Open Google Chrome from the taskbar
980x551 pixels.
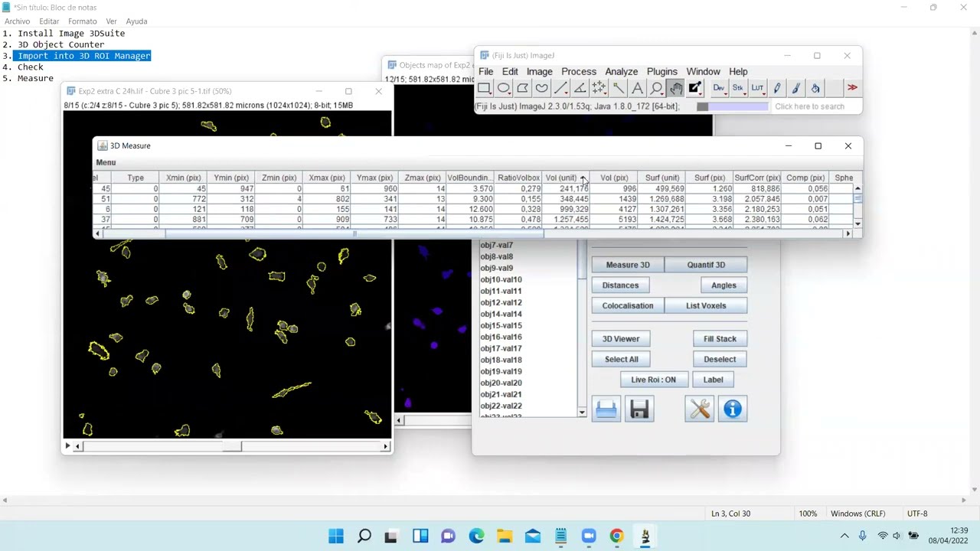click(x=616, y=536)
